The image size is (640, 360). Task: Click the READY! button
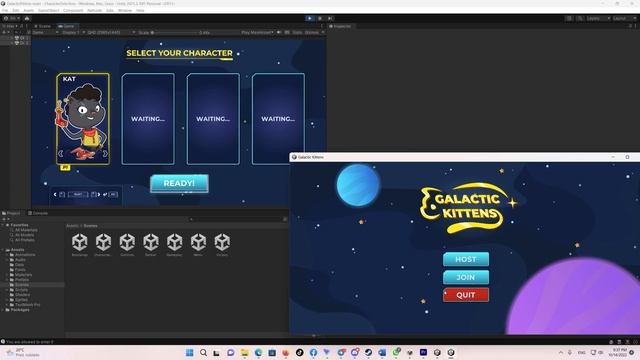(179, 183)
